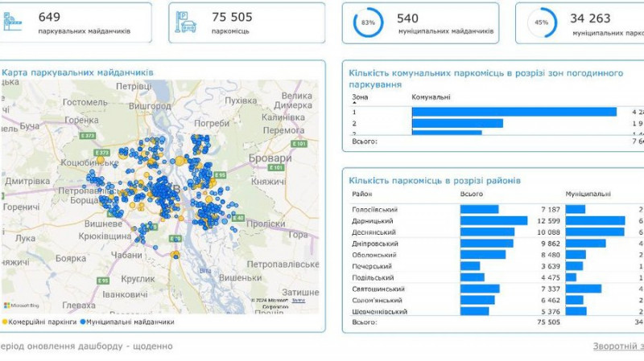The image size is (644, 361).
Task: Click the zone 1 communal bar
Action: (x=514, y=112)
